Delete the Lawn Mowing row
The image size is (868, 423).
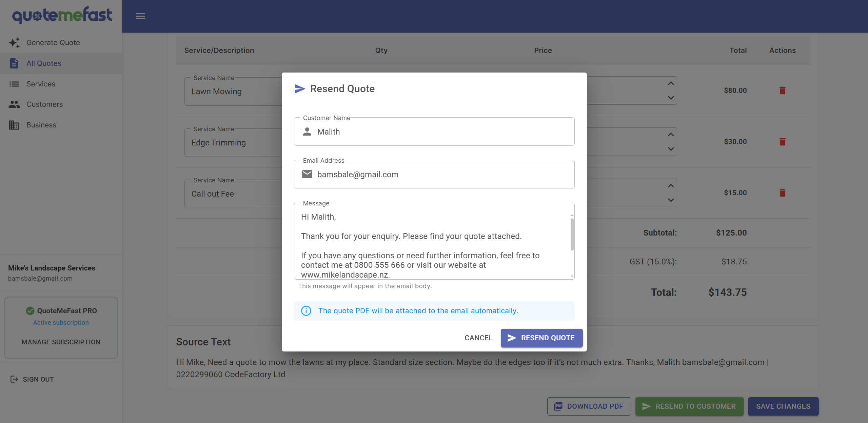(783, 90)
